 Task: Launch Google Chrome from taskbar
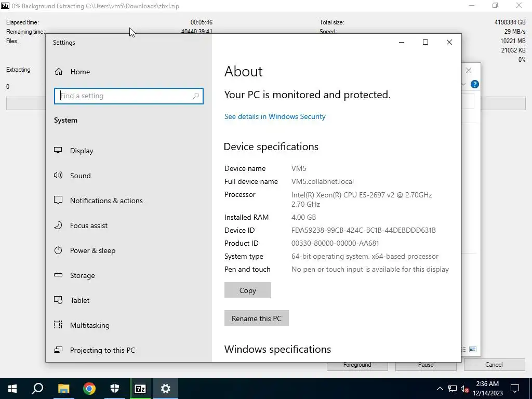coord(89,389)
